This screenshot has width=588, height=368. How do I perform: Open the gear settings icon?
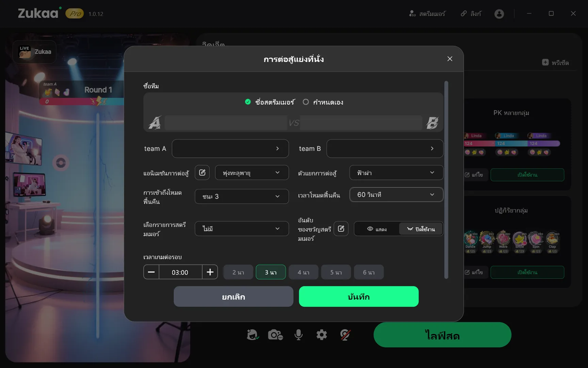321,335
